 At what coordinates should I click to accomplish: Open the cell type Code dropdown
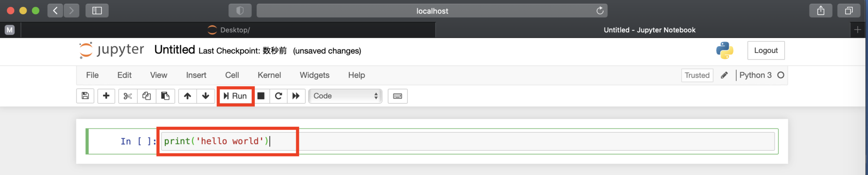[345, 96]
